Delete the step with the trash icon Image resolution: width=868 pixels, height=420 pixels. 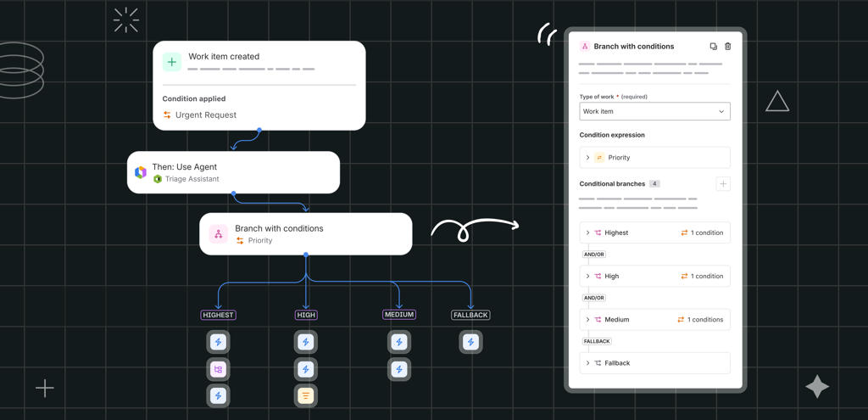(x=728, y=47)
